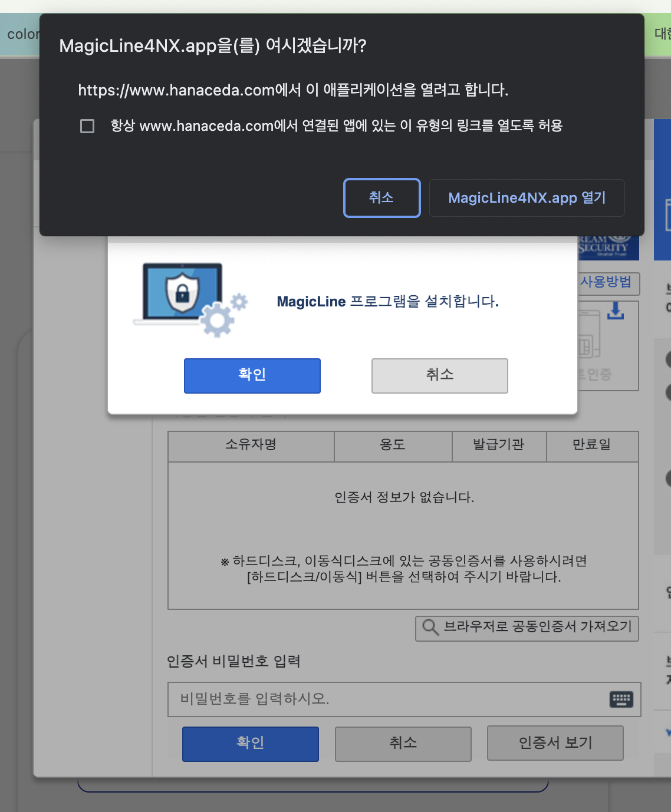Click the 소유자명 column header
Image resolution: width=671 pixels, height=812 pixels.
[x=251, y=445]
